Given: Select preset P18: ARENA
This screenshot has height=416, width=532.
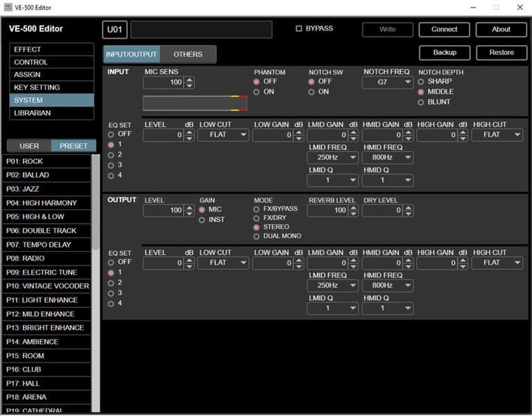Looking at the screenshot, I should (46, 397).
